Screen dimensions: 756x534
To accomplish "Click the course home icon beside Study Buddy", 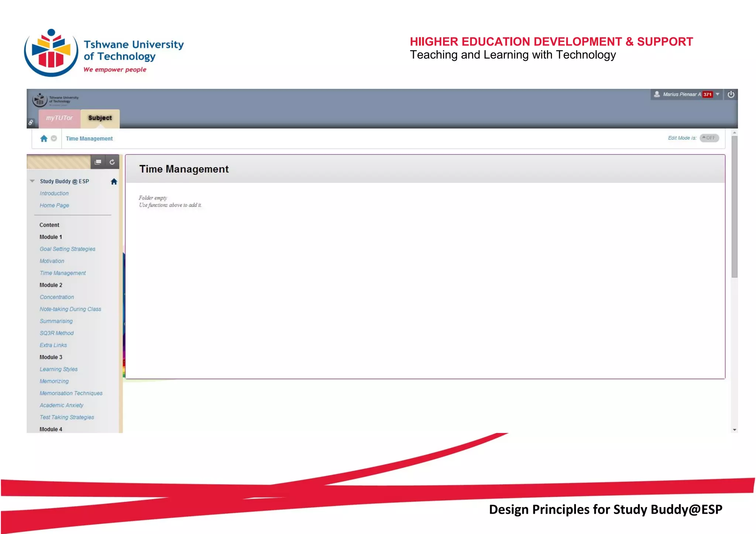I will pyautogui.click(x=114, y=182).
